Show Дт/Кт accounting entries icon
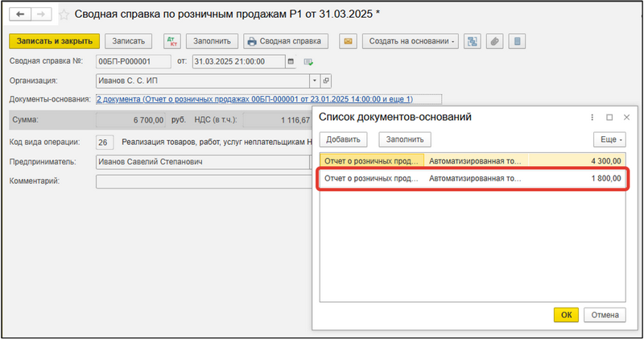644x340 pixels. coord(171,41)
